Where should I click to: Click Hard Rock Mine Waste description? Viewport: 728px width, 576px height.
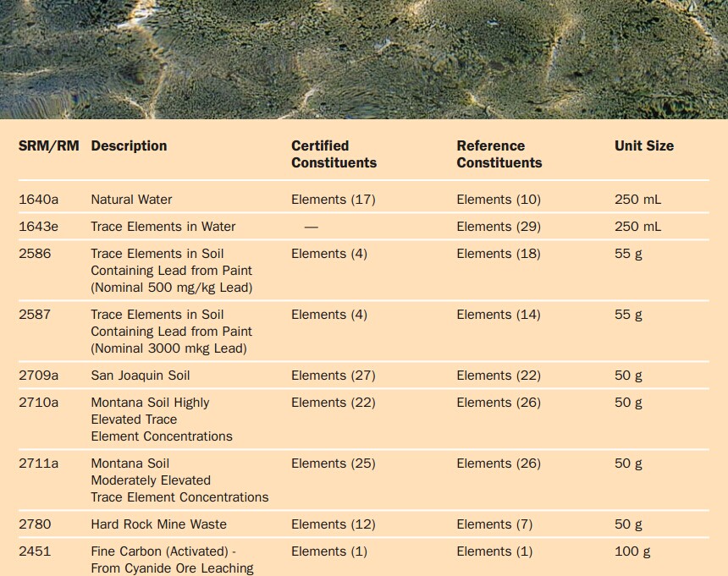[159, 524]
